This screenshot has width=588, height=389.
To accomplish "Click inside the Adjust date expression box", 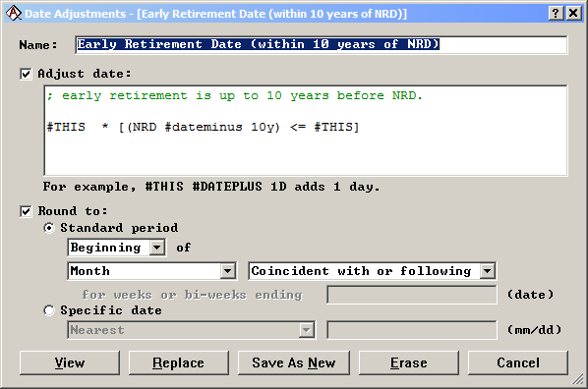I will tap(306, 131).
